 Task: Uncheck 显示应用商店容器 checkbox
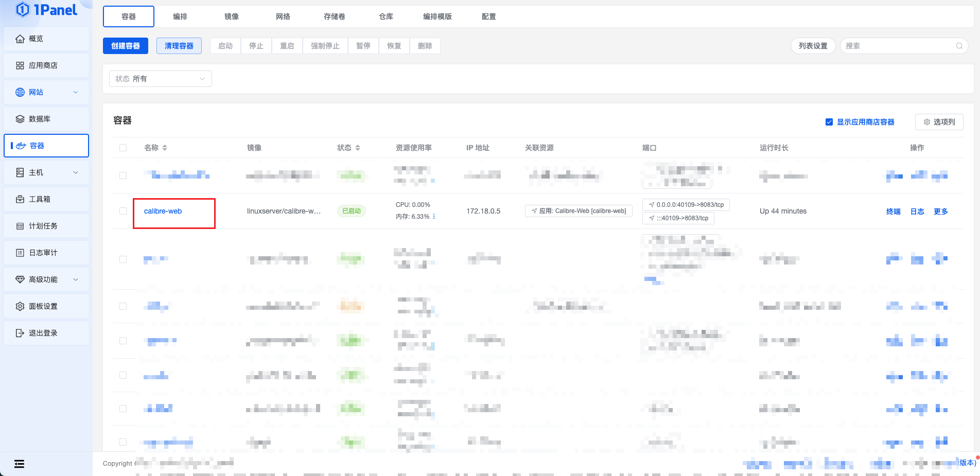829,122
